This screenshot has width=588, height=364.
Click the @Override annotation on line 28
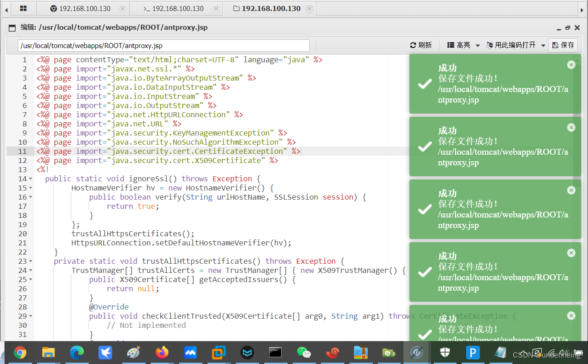pyautogui.click(x=109, y=307)
